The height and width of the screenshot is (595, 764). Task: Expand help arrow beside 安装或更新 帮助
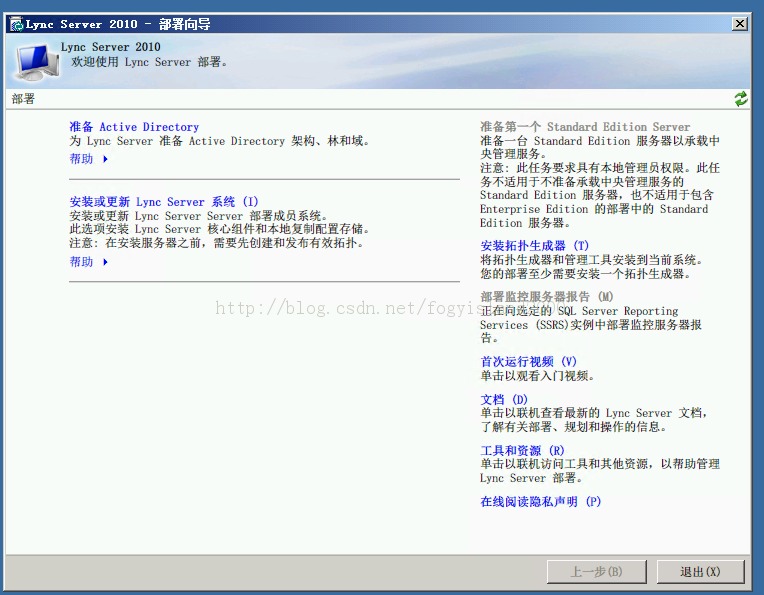[x=105, y=262]
